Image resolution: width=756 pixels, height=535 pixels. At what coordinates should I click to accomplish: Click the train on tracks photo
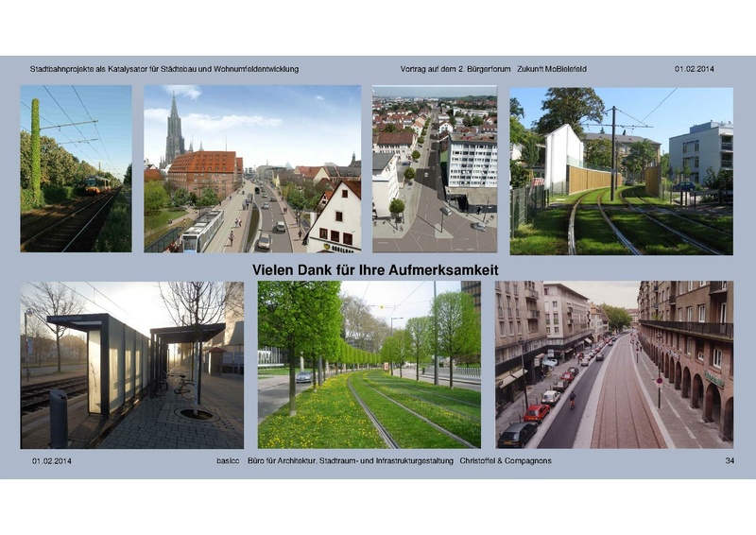pyautogui.click(x=76, y=169)
